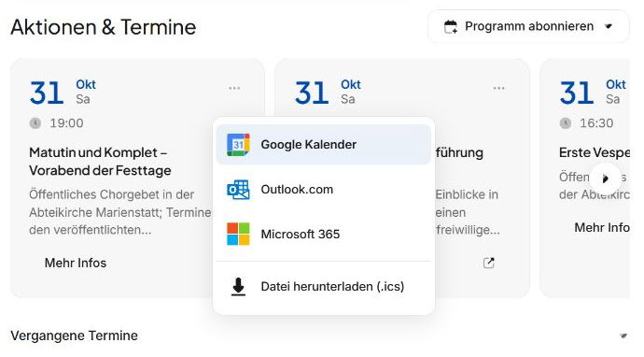Click the description starting Öffentliches Chorgebet in der
This screenshot has width=644, height=357.
(x=119, y=212)
